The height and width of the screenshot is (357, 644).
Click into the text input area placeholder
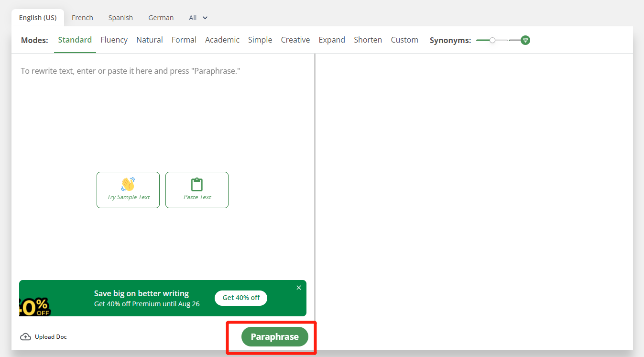pyautogui.click(x=131, y=71)
